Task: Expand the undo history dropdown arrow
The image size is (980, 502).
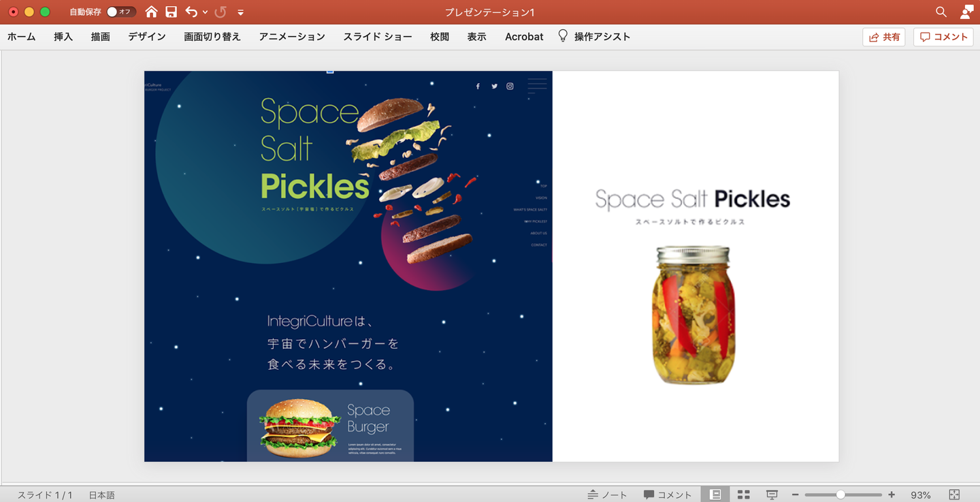Action: 205,12
